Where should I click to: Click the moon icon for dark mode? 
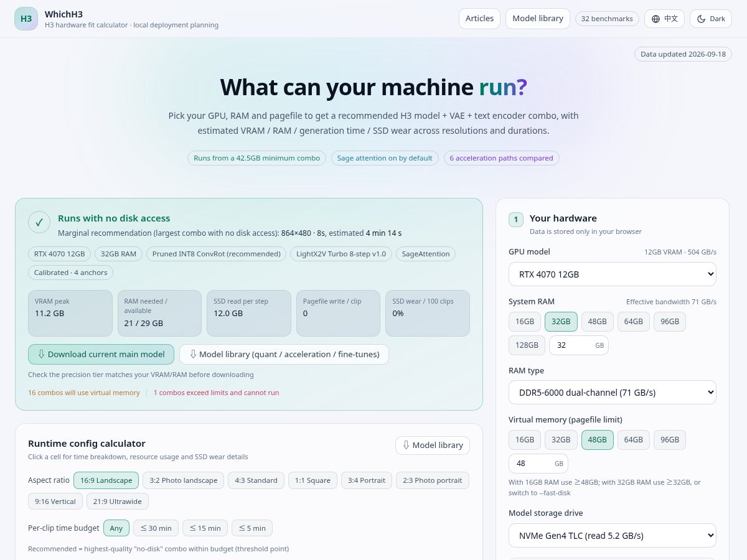coord(701,19)
